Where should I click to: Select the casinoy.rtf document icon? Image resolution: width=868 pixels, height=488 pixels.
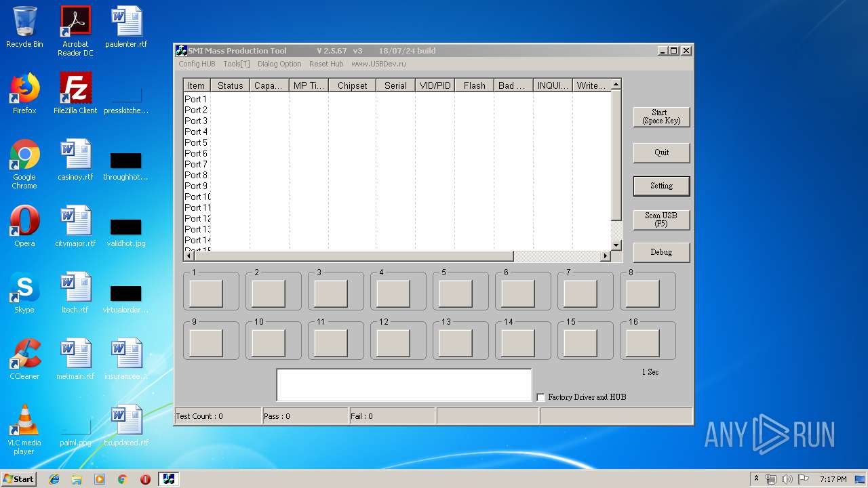pos(75,160)
